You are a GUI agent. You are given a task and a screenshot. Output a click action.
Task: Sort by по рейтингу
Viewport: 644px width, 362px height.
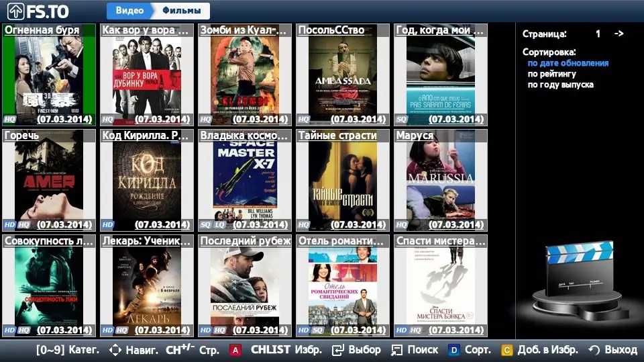(551, 74)
